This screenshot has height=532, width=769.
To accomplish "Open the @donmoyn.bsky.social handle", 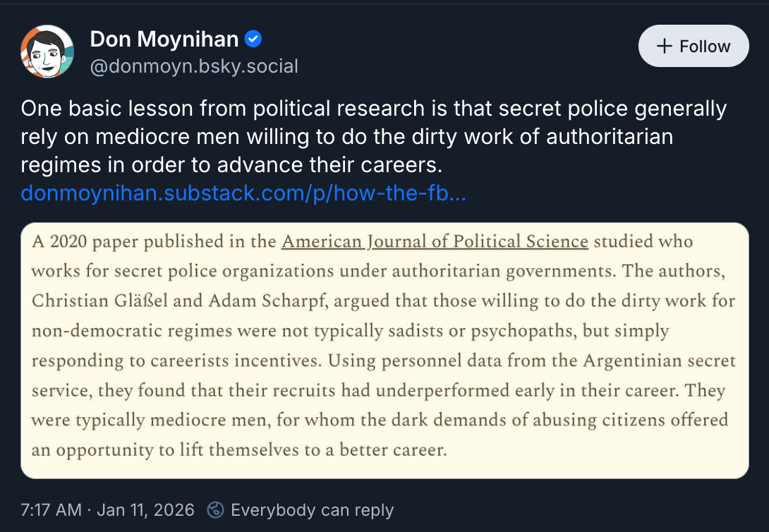I will [194, 66].
